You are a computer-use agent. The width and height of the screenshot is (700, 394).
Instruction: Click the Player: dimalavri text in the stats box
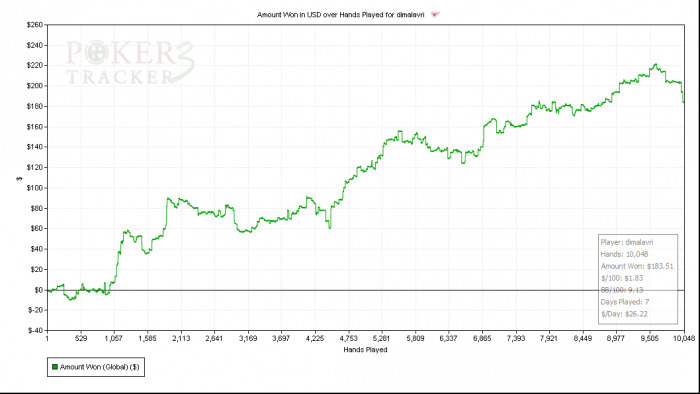click(x=627, y=242)
